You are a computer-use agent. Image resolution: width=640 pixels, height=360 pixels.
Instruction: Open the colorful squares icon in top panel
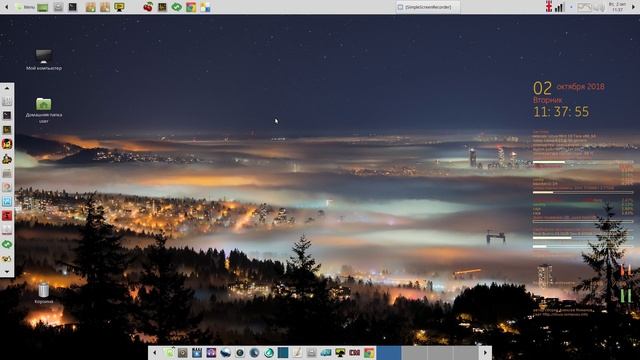[205, 7]
